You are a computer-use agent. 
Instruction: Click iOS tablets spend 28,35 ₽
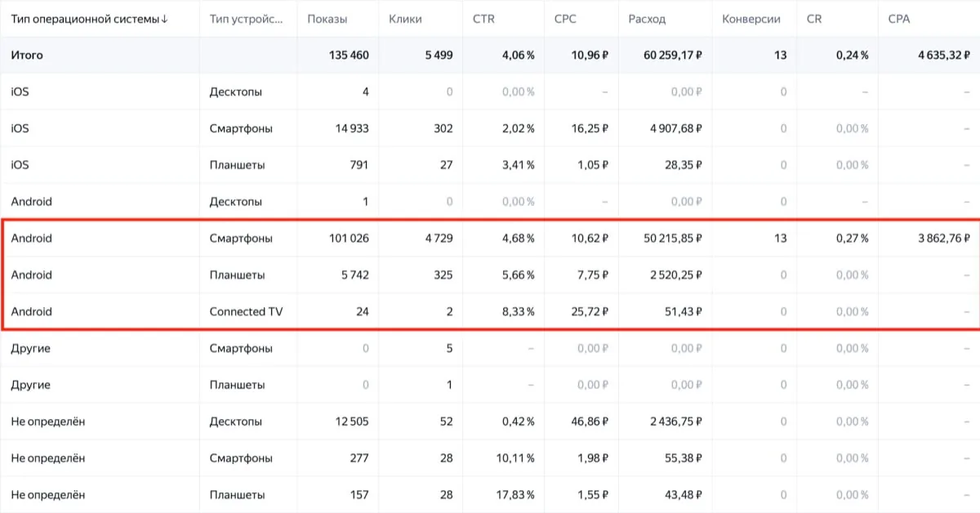[x=683, y=165]
